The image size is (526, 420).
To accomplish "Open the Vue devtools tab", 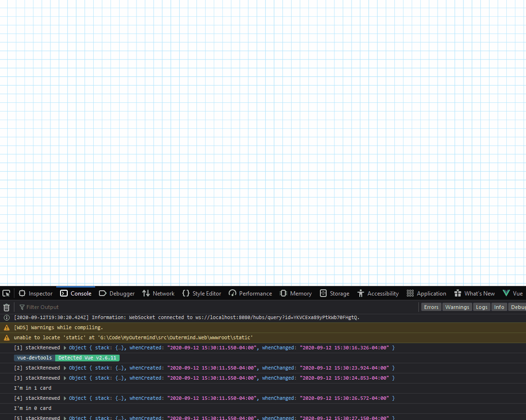I will pyautogui.click(x=513, y=294).
